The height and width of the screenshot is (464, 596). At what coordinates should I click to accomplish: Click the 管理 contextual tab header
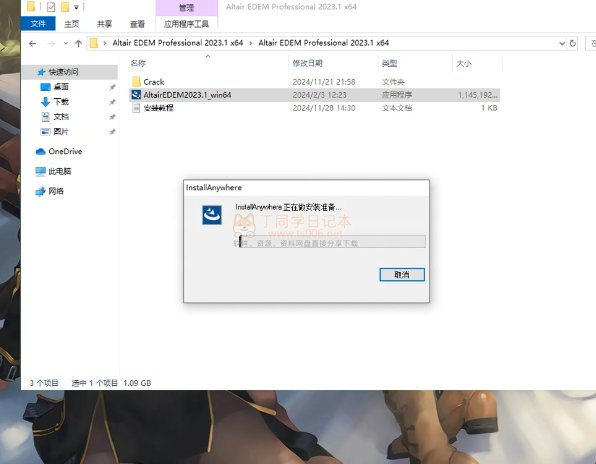(187, 8)
